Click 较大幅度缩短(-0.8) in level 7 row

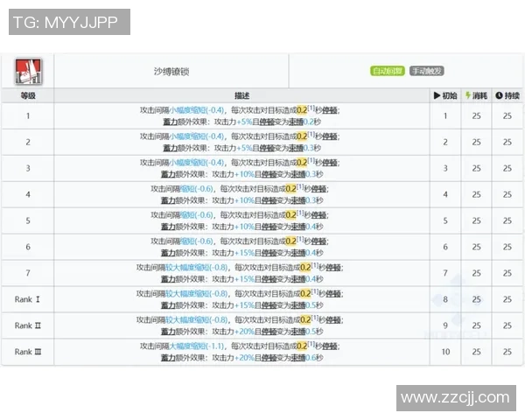coord(197,268)
